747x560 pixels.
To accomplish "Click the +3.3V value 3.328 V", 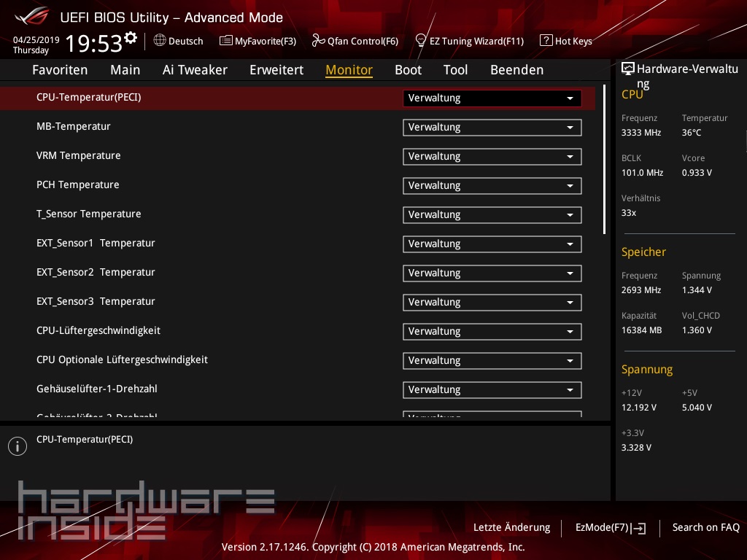I will (x=636, y=448).
